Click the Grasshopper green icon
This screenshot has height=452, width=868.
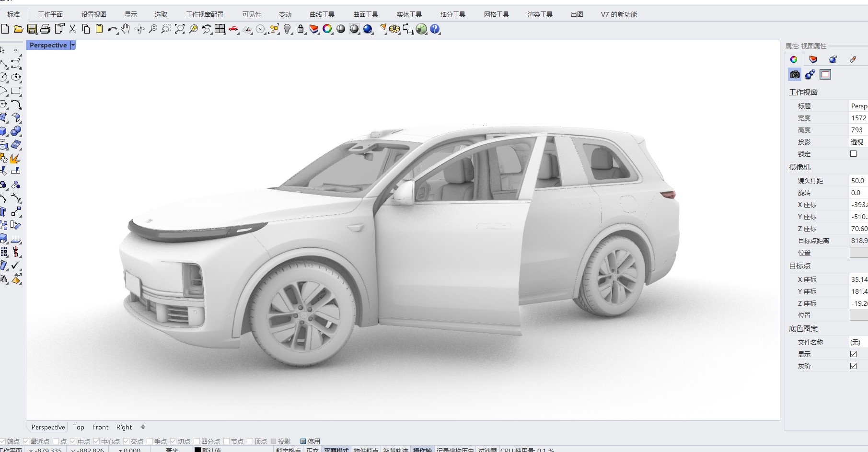point(421,29)
